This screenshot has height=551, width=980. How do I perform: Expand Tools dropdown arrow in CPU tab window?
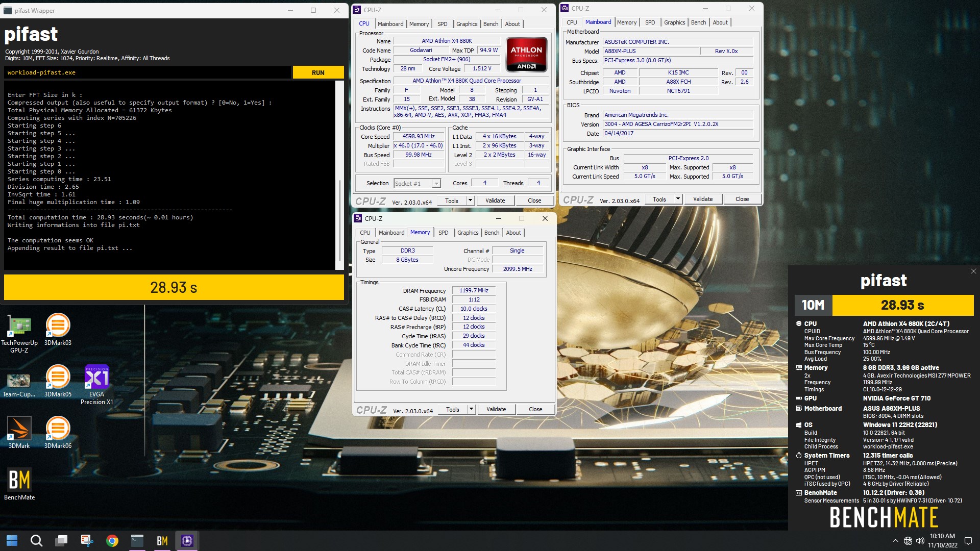470,201
